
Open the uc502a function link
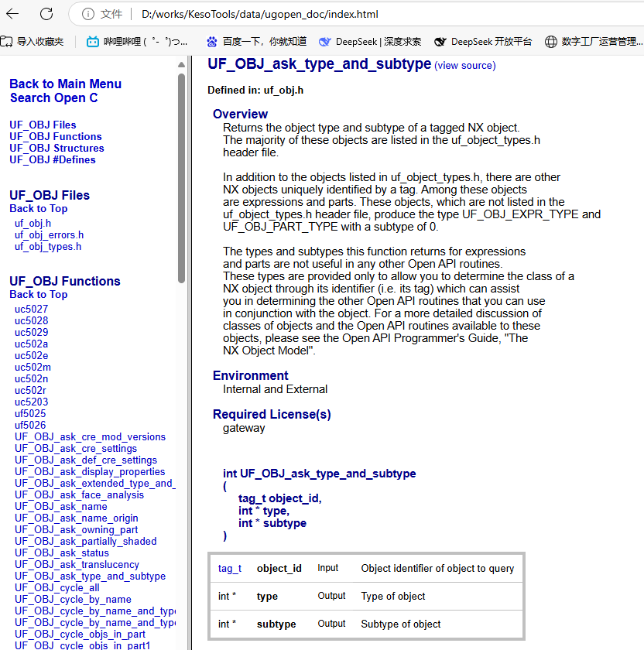coord(31,344)
